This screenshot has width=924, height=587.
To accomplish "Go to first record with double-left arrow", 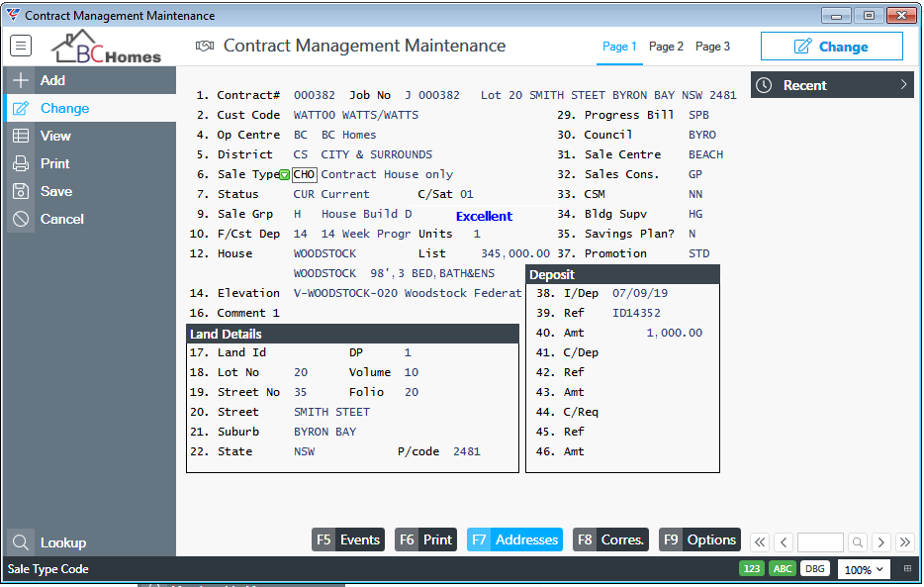I will pyautogui.click(x=760, y=541).
